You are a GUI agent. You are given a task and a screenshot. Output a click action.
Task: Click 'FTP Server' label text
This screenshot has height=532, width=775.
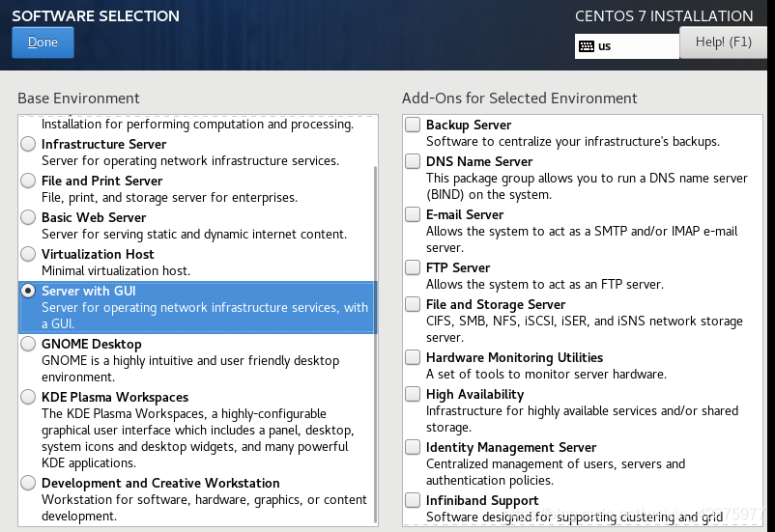click(458, 267)
